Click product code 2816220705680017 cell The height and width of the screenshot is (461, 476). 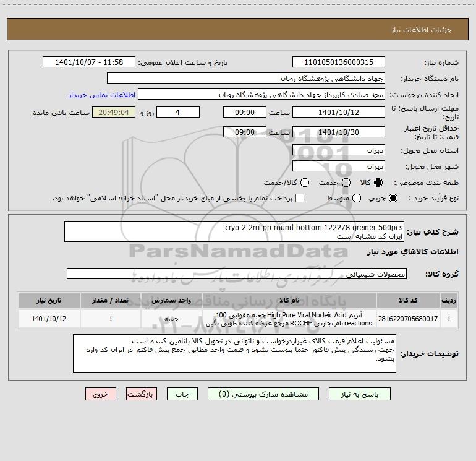(408, 319)
